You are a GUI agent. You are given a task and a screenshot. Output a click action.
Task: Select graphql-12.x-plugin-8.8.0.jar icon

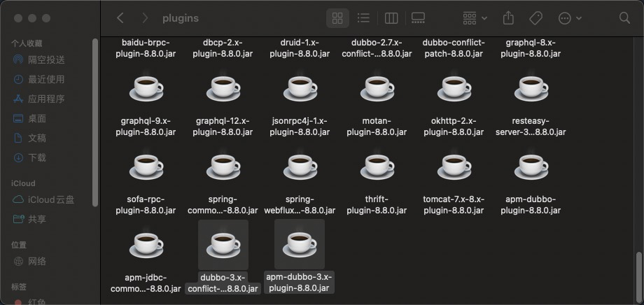tap(223, 88)
